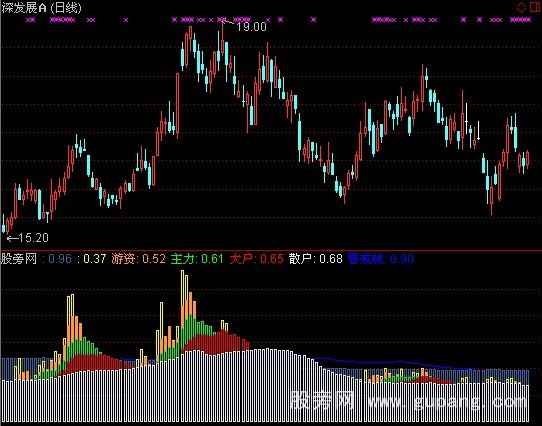The height and width of the screenshot is (426, 542).
Task: Click the green 主力: 0.61 label
Action: (x=197, y=259)
